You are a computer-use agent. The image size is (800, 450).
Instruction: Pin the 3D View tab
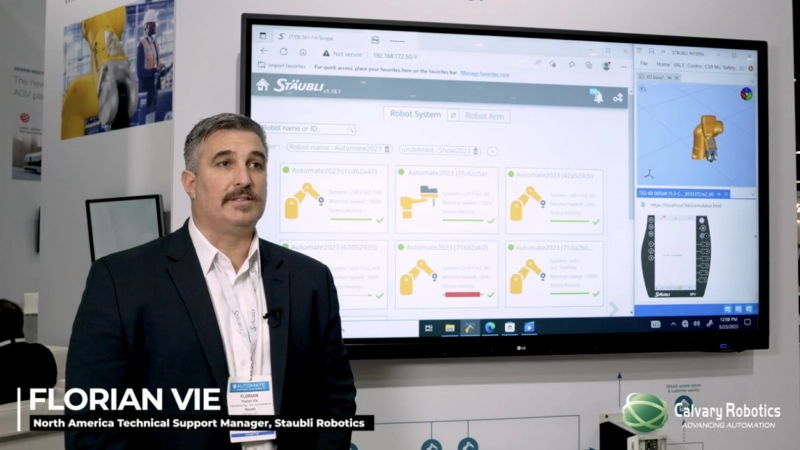point(669,78)
